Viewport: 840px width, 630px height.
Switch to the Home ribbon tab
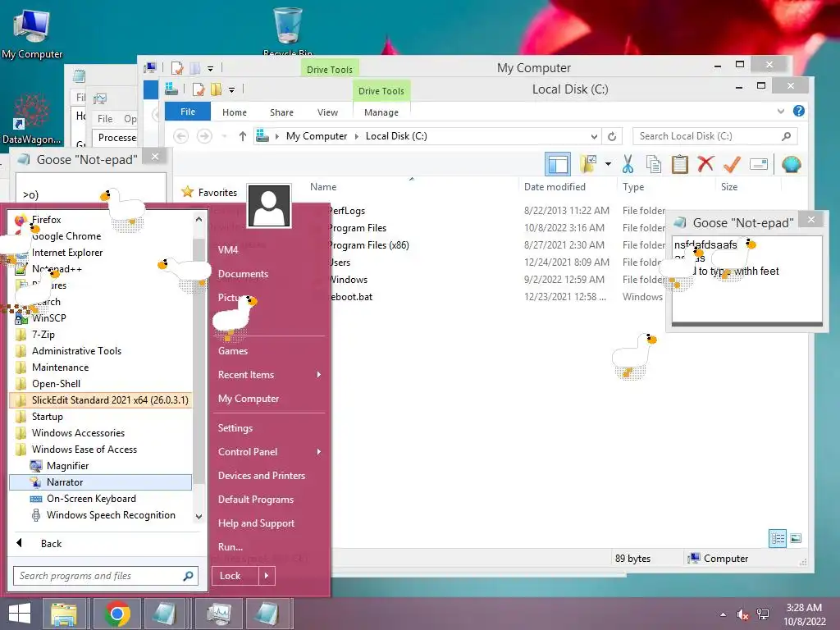(x=235, y=112)
